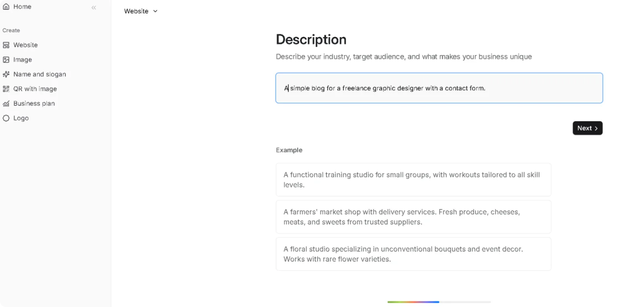This screenshot has height=307, width=644.
Task: Select the description text about the freelance designer blog
Action: coord(384,88)
